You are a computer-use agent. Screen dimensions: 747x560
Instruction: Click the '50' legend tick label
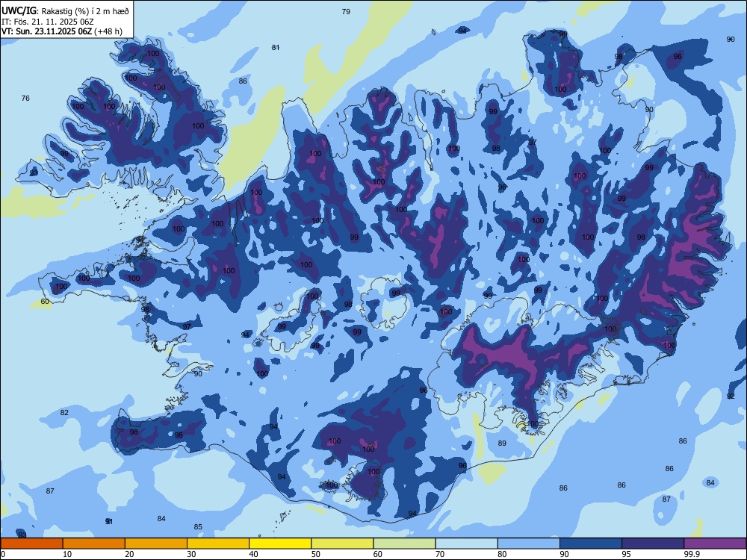(x=315, y=554)
